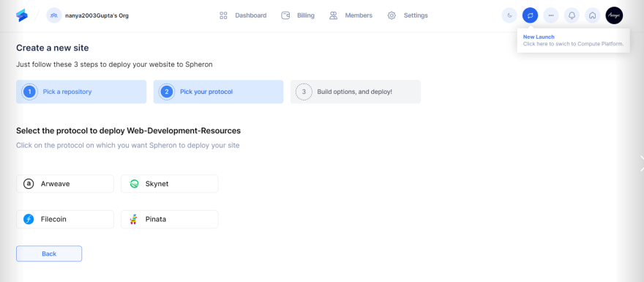
Task: Open the user profile avatar
Action: 614,15
